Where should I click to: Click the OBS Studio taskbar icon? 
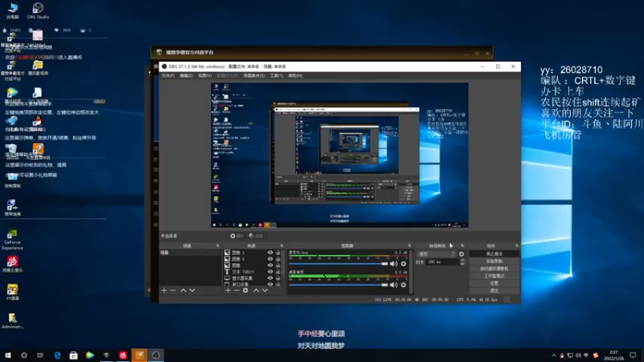156,355
